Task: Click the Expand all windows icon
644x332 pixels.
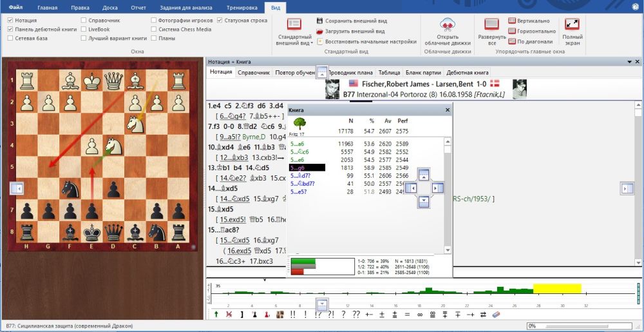Action: (x=492, y=25)
